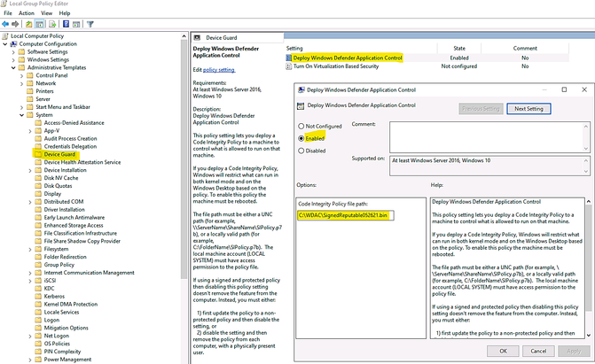Expand the Windows Settings node

[13, 60]
